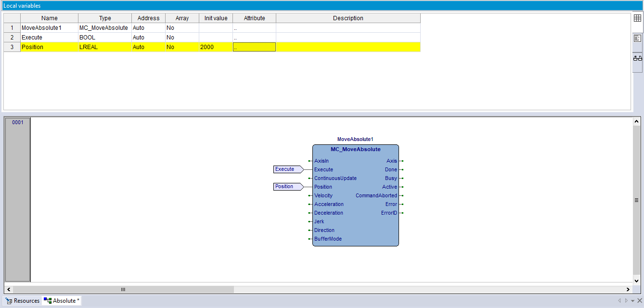Click the horizontal scrollbar right arrow
Image resolution: width=644 pixels, height=308 pixels.
point(628,289)
